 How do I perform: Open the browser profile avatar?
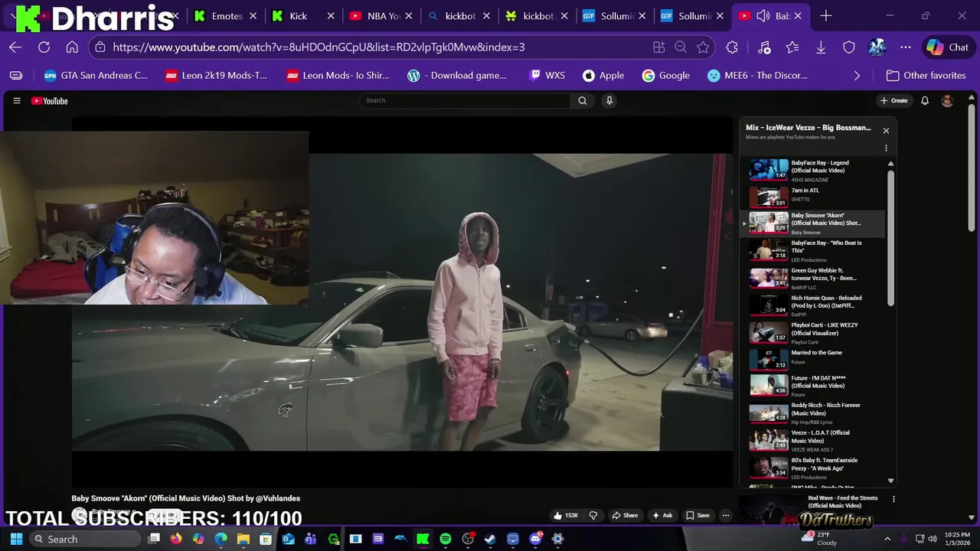tap(877, 47)
